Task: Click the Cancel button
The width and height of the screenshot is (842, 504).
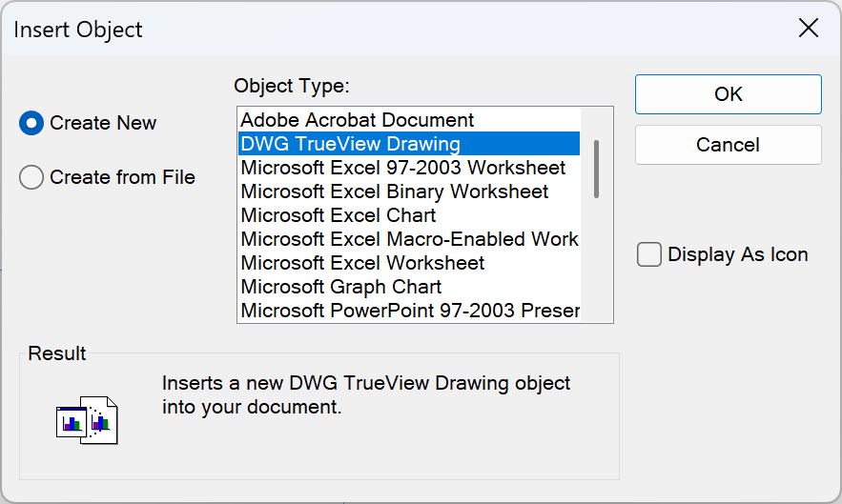Action: pyautogui.click(x=729, y=145)
